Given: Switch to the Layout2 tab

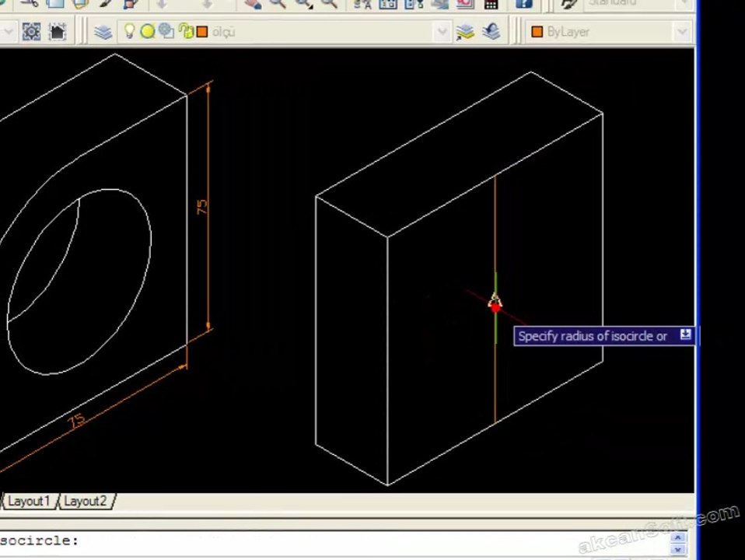Looking at the screenshot, I should point(85,501).
